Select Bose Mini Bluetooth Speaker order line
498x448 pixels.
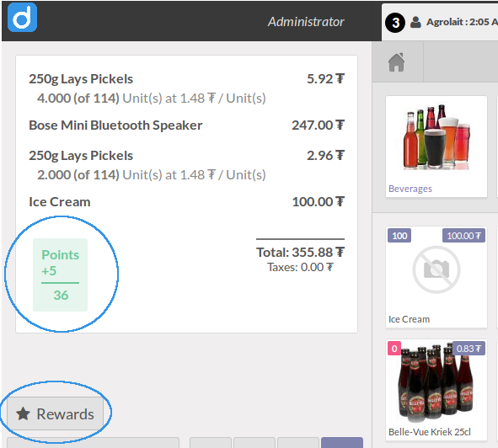(187, 125)
